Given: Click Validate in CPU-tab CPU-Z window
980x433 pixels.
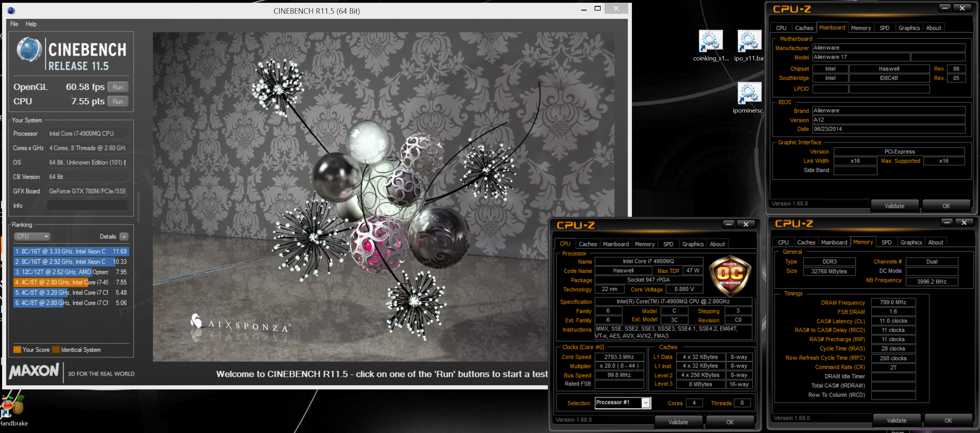Looking at the screenshot, I should pyautogui.click(x=678, y=422).
